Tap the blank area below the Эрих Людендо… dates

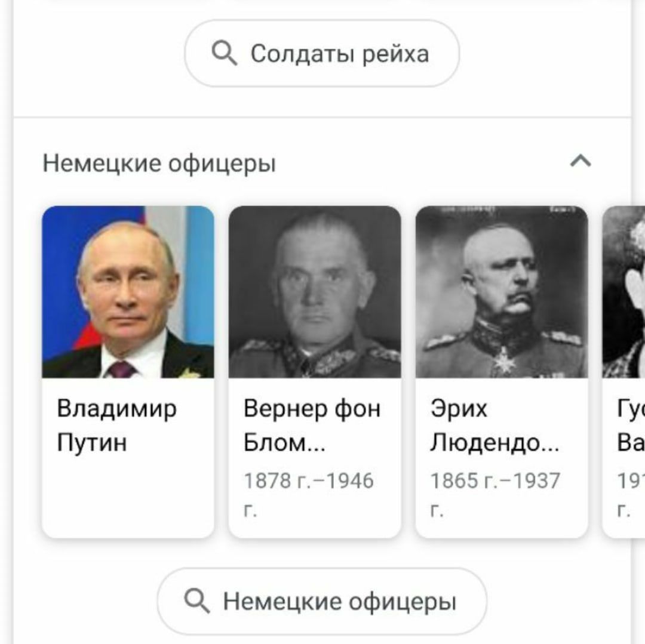pos(502,529)
